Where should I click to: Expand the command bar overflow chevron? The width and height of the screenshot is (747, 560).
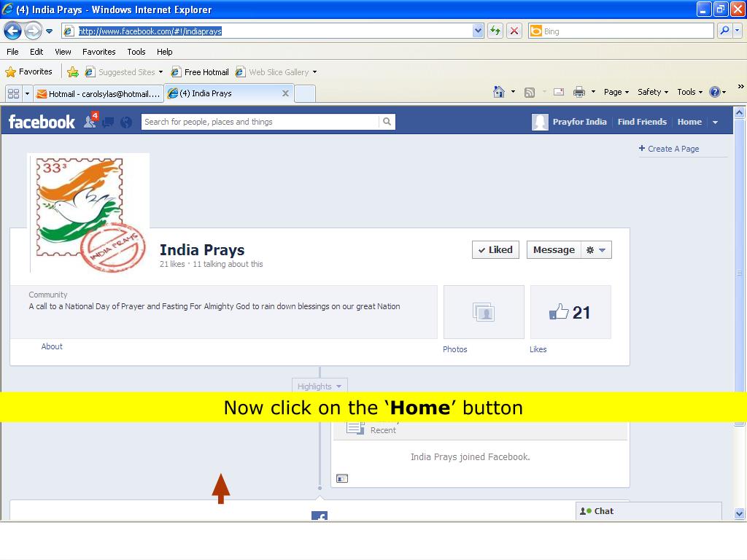point(740,86)
